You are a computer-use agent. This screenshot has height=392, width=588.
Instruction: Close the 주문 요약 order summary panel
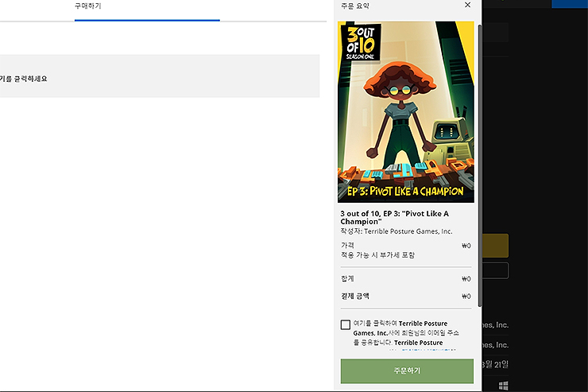[467, 5]
